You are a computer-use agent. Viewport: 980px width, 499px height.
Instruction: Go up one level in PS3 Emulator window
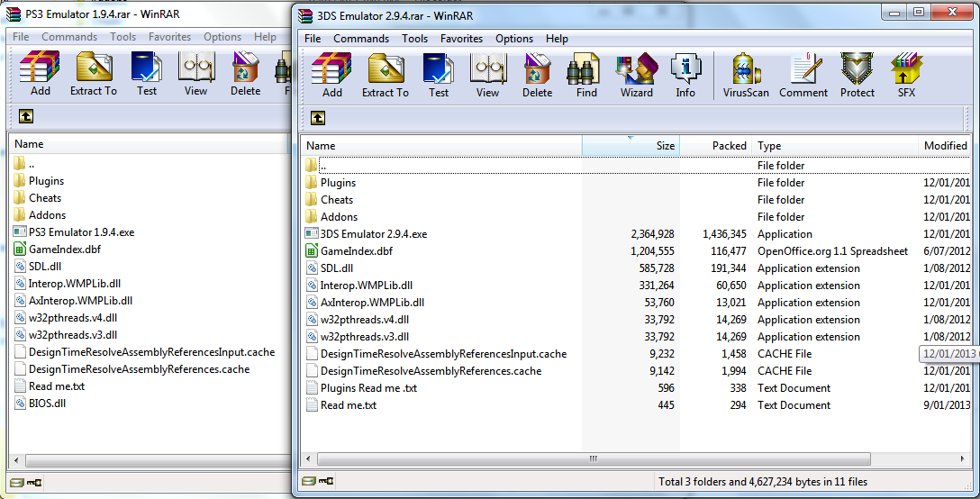[x=25, y=115]
